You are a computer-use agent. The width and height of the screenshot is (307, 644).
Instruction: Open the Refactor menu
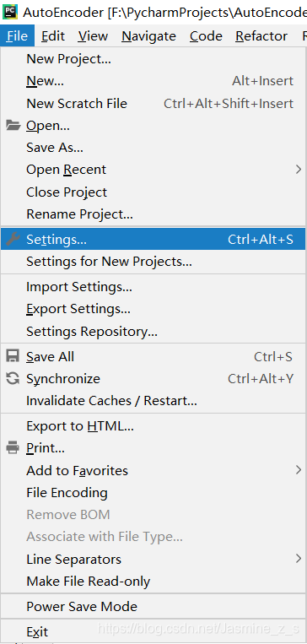(x=261, y=36)
